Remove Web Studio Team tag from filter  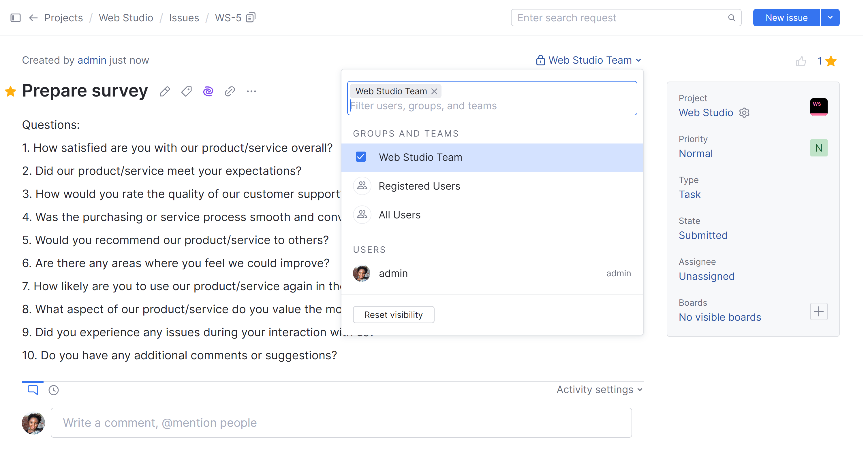point(434,91)
